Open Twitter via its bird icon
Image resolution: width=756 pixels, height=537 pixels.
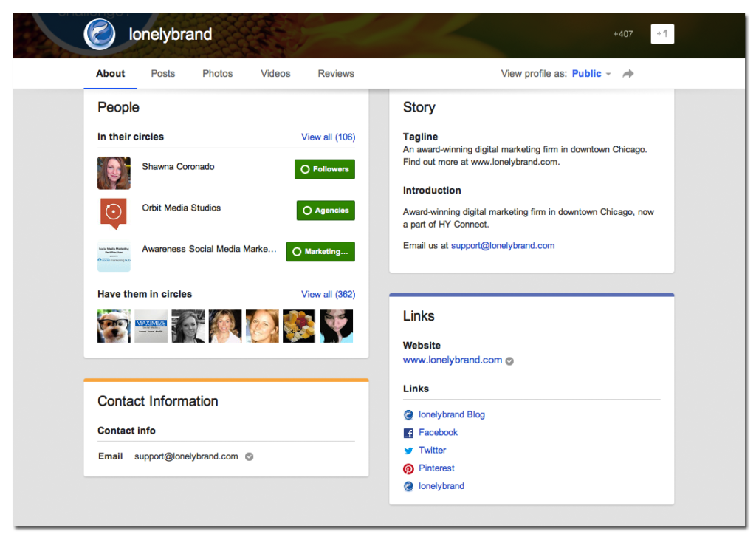tap(408, 450)
